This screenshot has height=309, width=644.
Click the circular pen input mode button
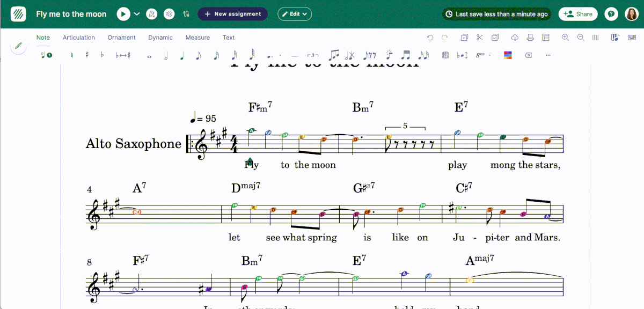[x=18, y=46]
